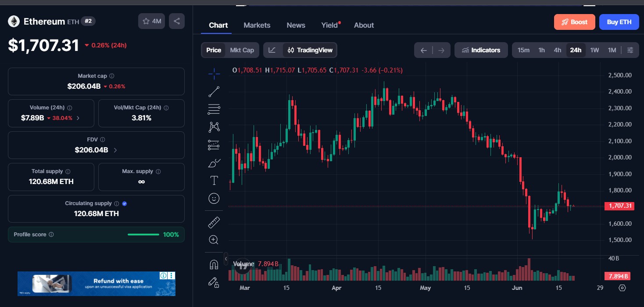Open the About tab

(x=364, y=25)
